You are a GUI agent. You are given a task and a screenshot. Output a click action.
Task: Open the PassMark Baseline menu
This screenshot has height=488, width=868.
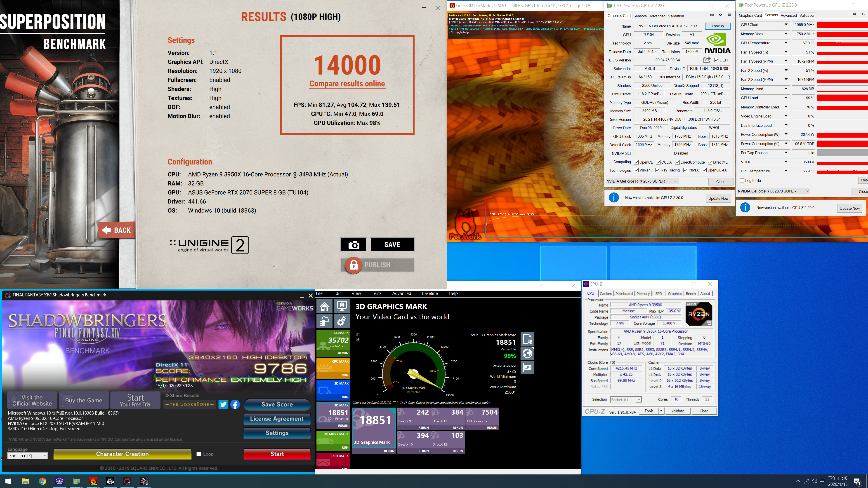(x=430, y=293)
